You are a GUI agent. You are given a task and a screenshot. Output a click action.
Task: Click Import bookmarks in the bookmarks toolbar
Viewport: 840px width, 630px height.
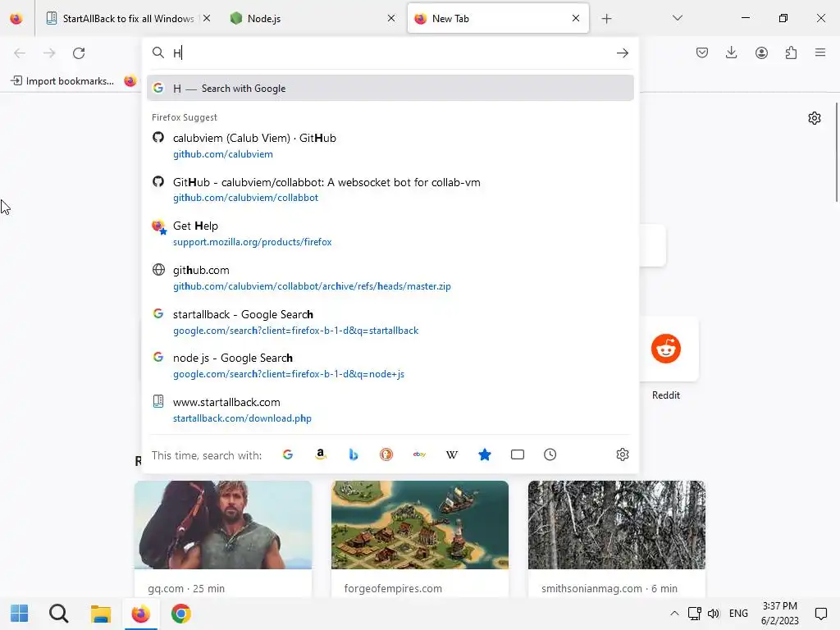(62, 81)
